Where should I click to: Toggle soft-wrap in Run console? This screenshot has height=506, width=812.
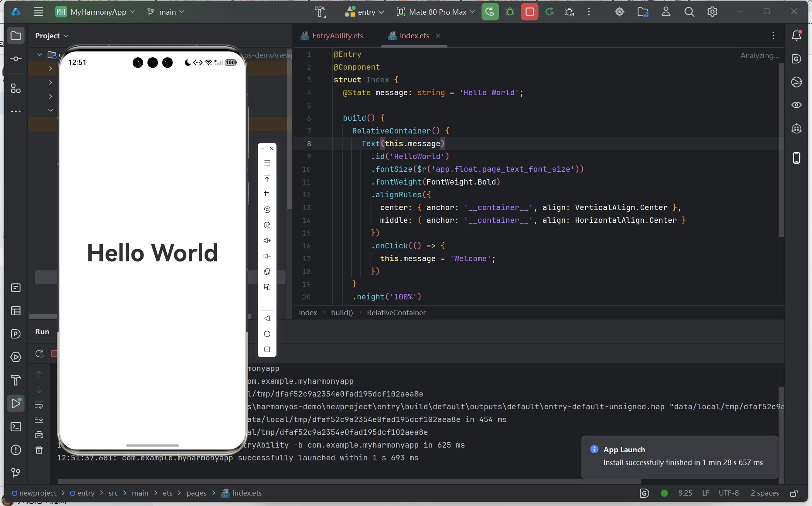point(39,405)
